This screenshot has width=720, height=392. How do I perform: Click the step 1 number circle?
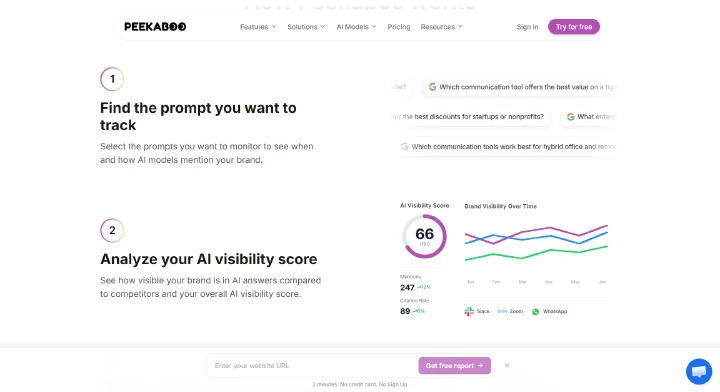[x=112, y=79]
